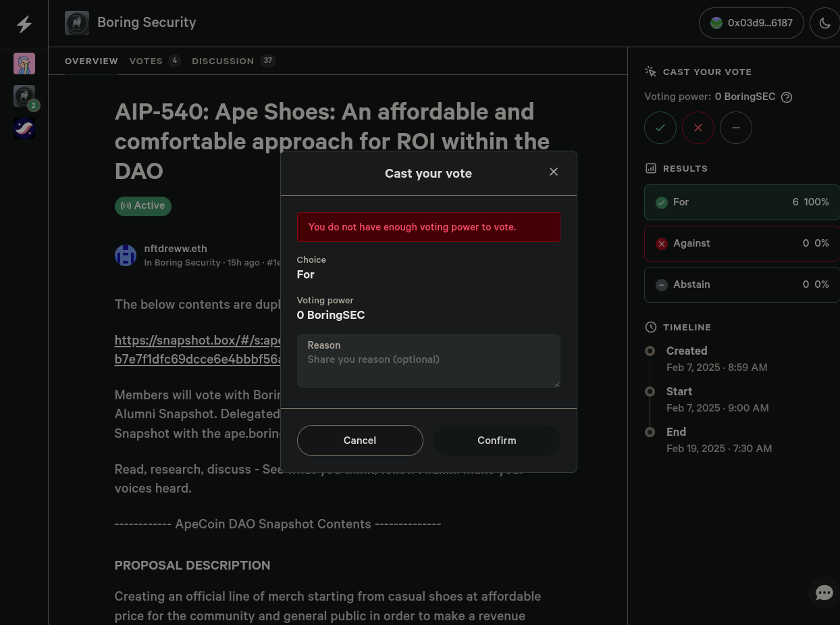
Task: Click the End timeline marker
Action: (650, 432)
